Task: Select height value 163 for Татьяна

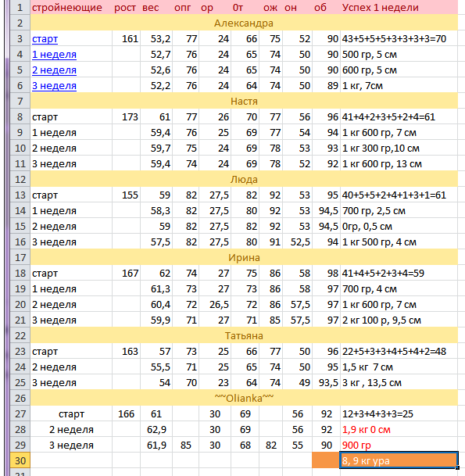Action: tap(126, 352)
